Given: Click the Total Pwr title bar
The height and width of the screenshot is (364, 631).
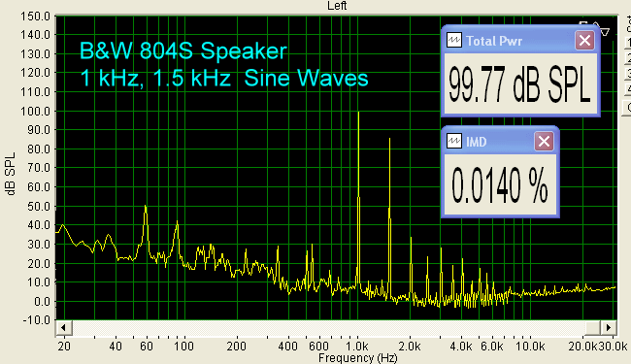Looking at the screenshot, I should 520,40.
